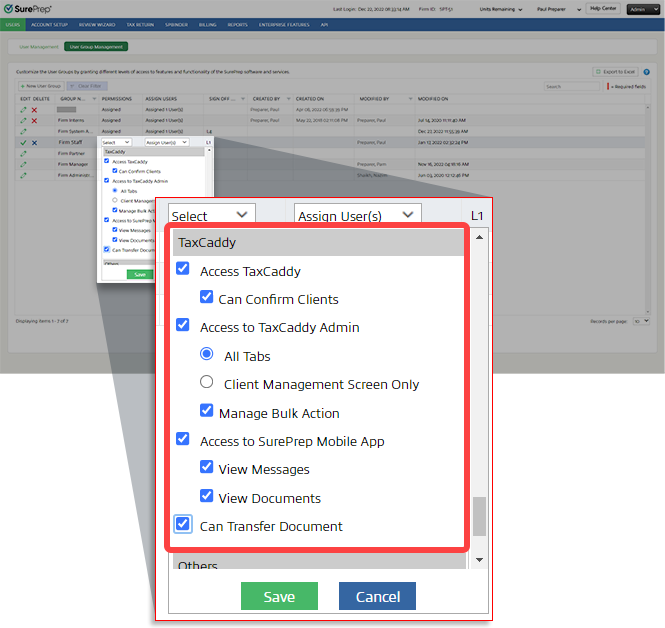Click the Assign Users column header
The image size is (665, 628).
coord(161,99)
